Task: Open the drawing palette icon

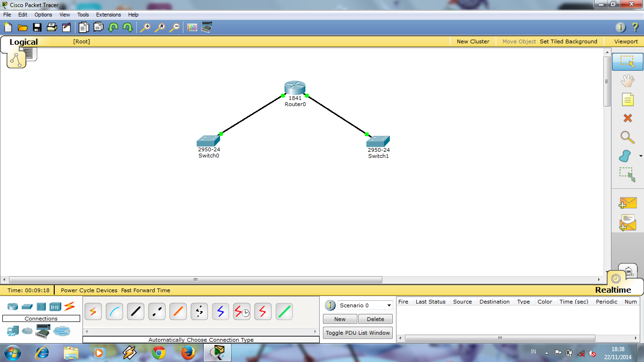Action: point(192,27)
